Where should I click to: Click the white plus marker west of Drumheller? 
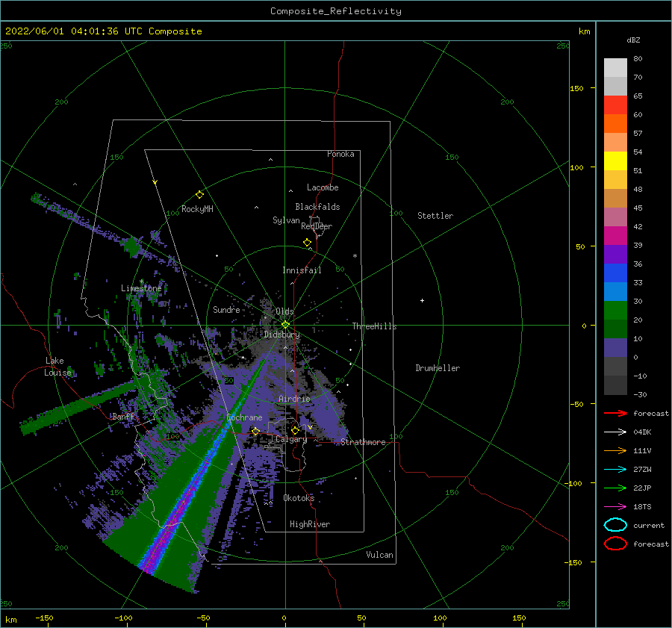(422, 300)
